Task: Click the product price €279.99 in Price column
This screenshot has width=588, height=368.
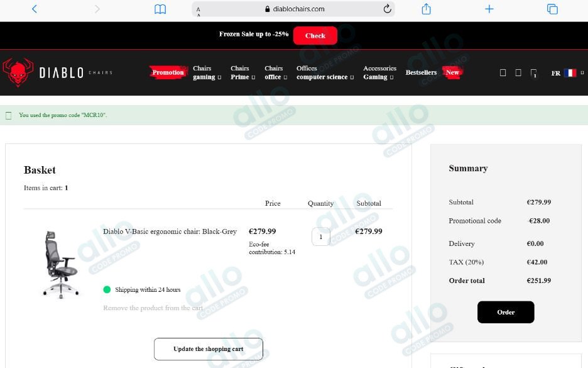Action: (262, 231)
